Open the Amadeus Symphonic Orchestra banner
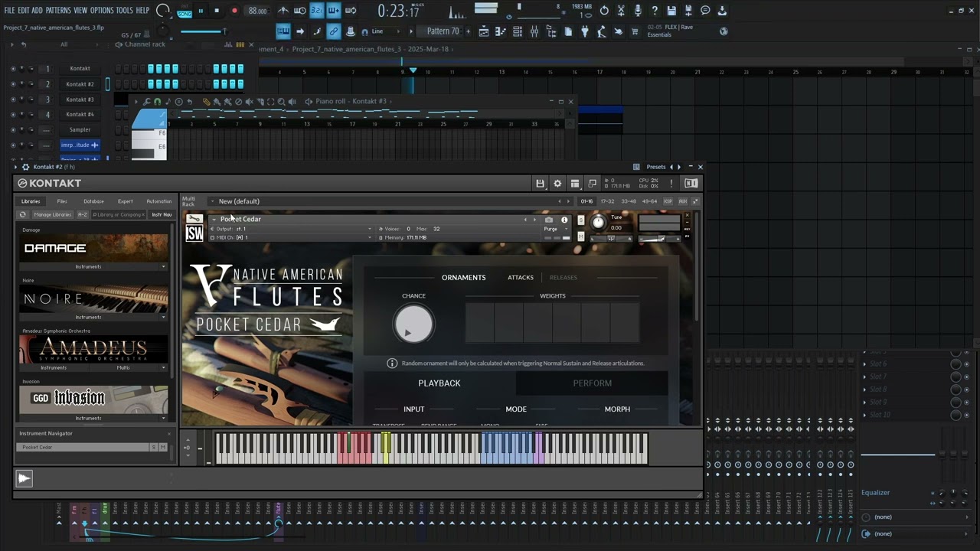Screen dimensions: 980x551 pos(94,350)
